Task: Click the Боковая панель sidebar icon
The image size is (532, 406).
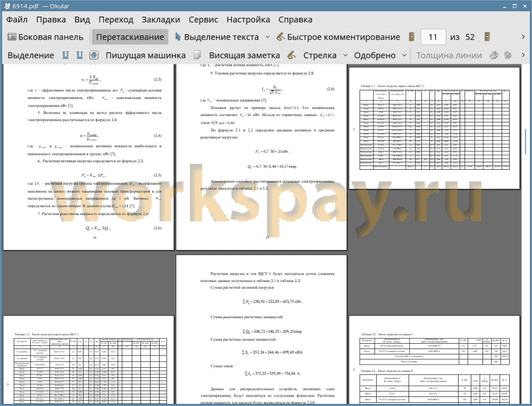Action: [x=12, y=37]
